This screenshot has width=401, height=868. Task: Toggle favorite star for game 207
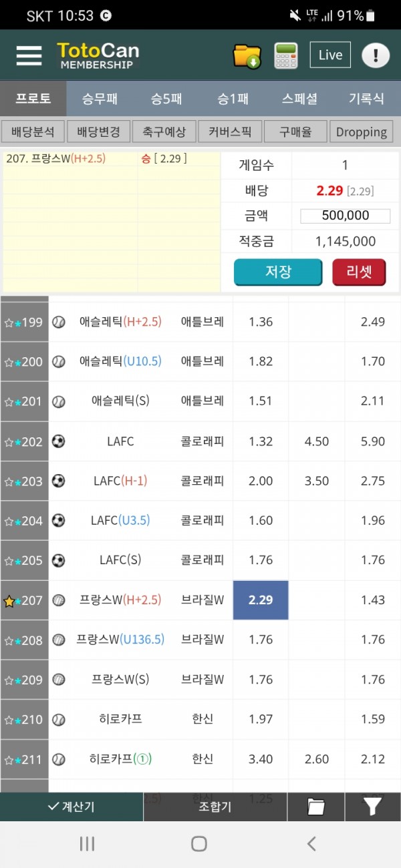click(x=9, y=601)
